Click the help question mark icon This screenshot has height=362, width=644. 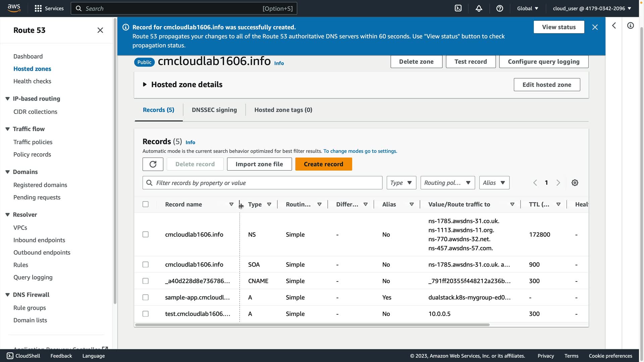(x=500, y=8)
